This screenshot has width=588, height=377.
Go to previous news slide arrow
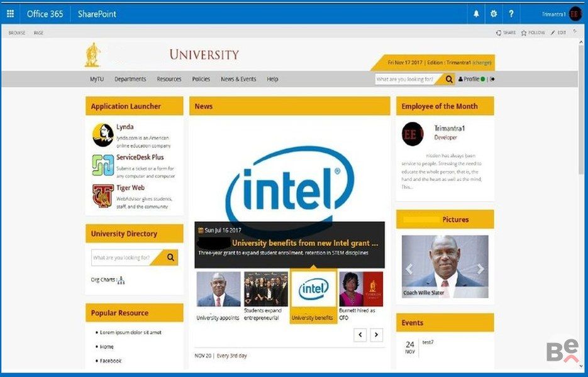point(360,335)
